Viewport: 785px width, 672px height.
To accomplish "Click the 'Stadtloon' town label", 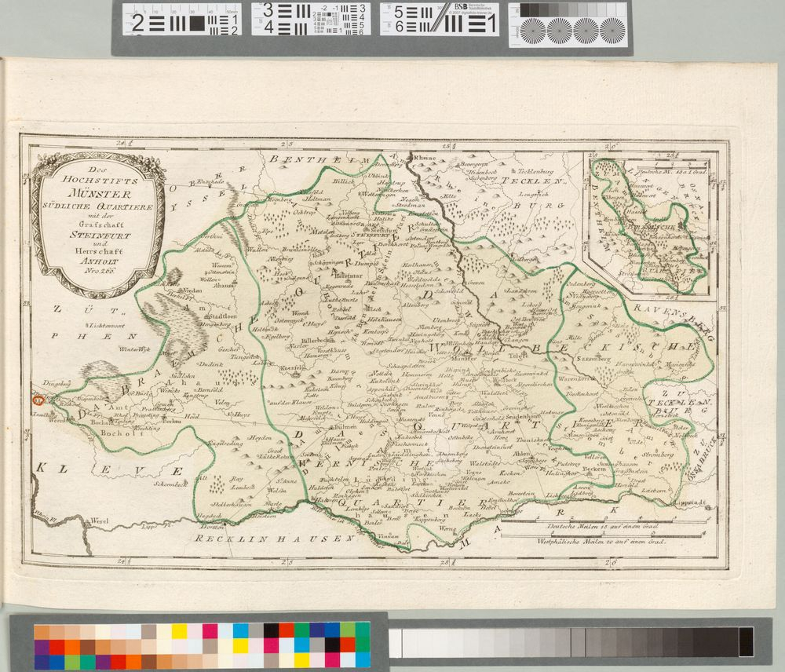I will (223, 316).
